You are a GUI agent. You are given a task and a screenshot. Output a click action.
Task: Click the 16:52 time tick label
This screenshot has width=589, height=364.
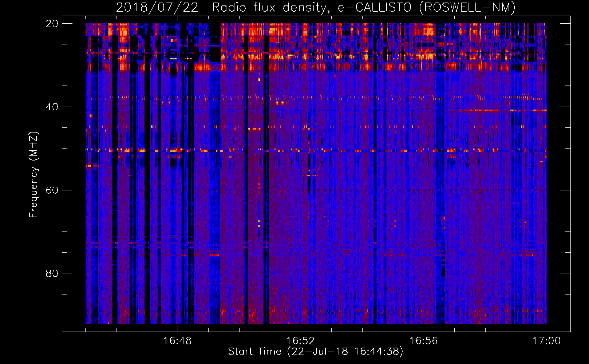coord(300,341)
